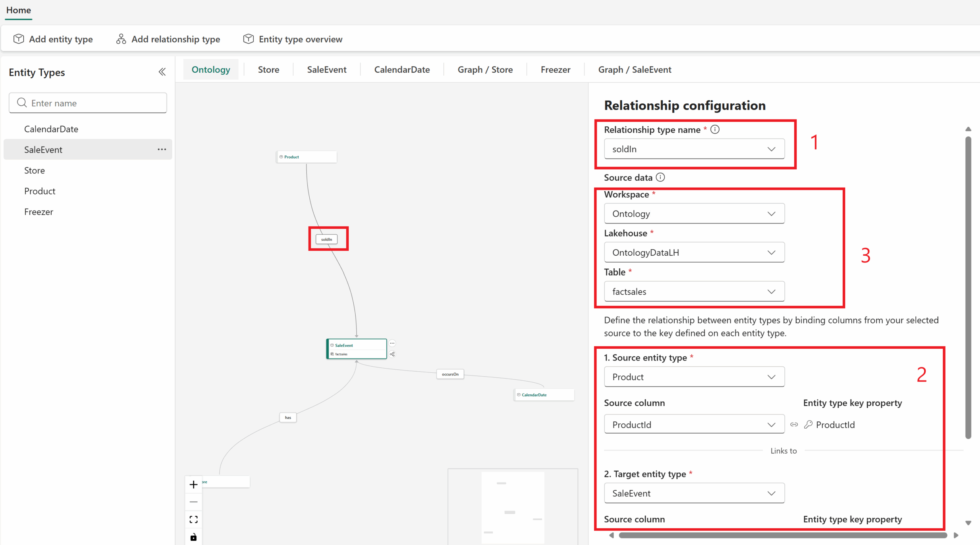Toggle the canvas lock icon
The image size is (980, 545).
coord(194,537)
